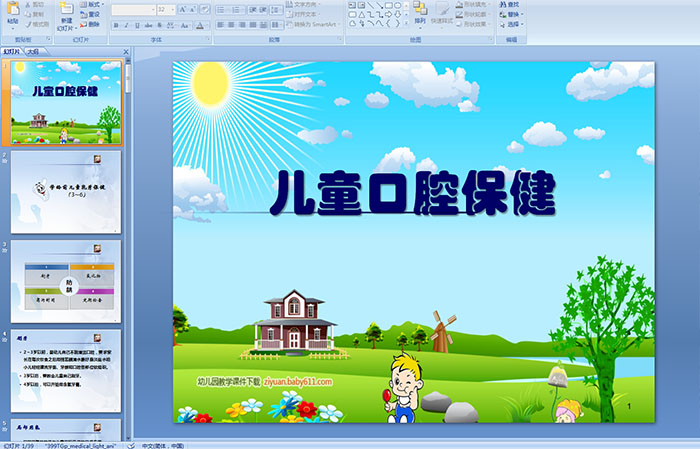Click thumbnail pane scroll down arrow

129,437
